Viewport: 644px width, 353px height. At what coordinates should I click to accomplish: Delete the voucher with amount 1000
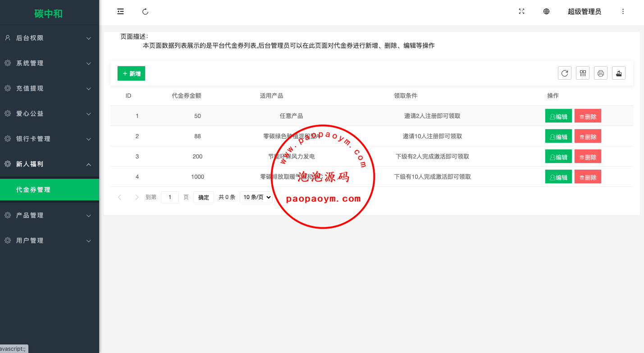tap(588, 177)
